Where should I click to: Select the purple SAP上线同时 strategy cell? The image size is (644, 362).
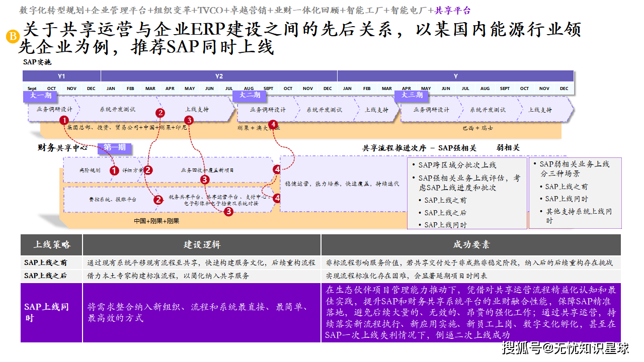(x=51, y=312)
